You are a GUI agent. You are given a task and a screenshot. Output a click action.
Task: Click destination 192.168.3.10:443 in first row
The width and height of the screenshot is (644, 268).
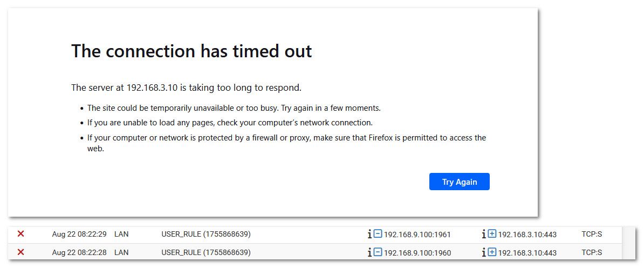[527, 234]
